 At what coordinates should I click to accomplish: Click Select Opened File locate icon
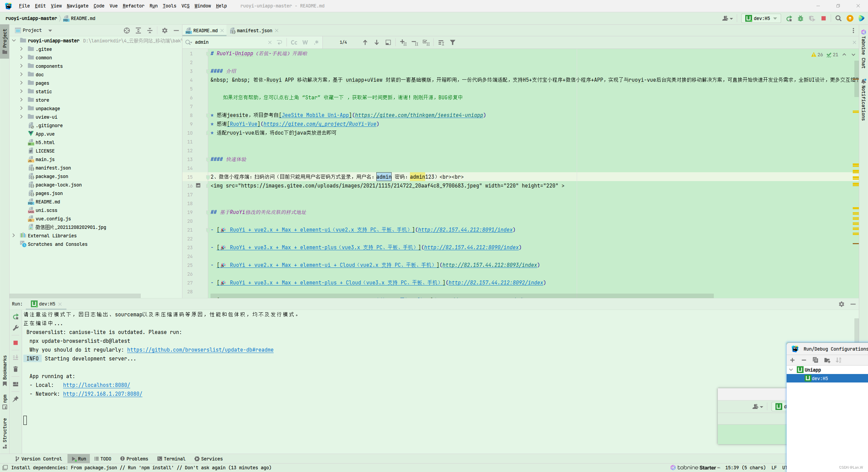point(127,31)
